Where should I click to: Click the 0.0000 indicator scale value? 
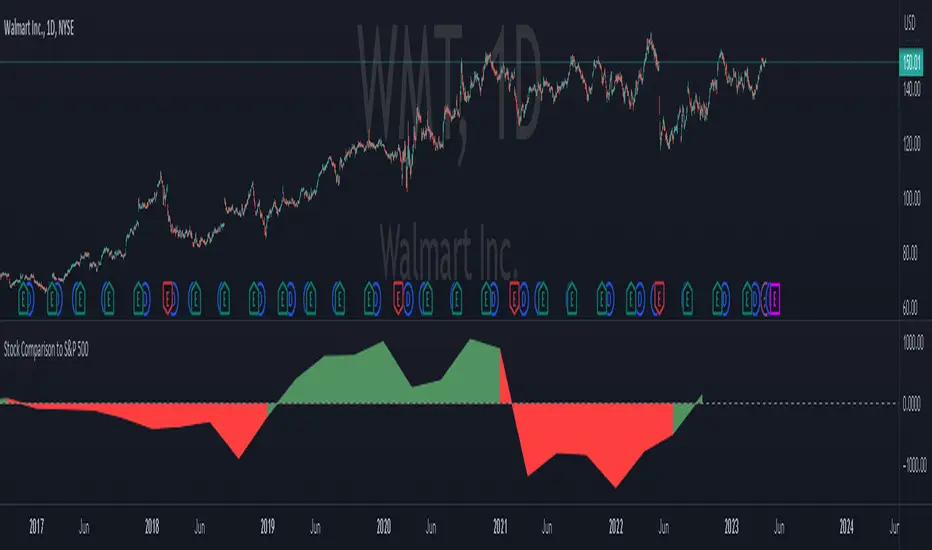click(912, 404)
